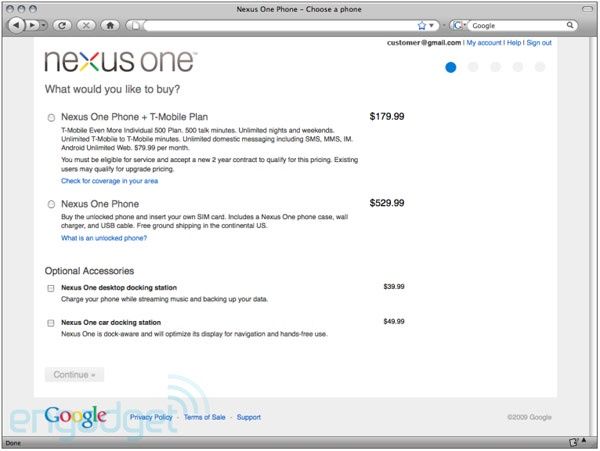Image resolution: width=600 pixels, height=451 pixels.
Task: Click the Done status bar text
Action: (x=13, y=443)
